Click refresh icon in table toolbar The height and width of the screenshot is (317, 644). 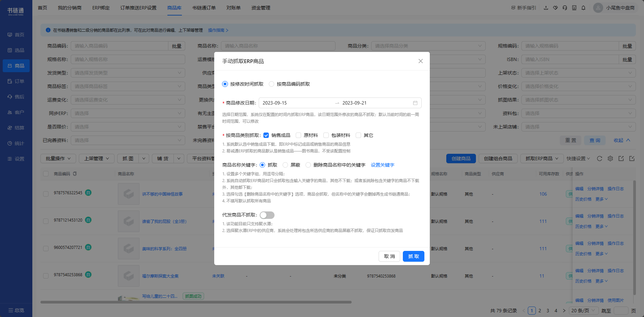(600, 158)
